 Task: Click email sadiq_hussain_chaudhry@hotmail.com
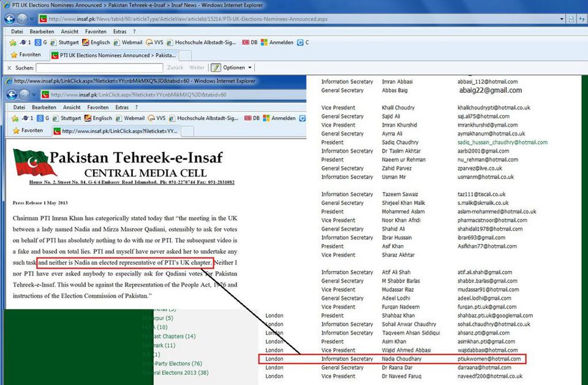(x=502, y=142)
